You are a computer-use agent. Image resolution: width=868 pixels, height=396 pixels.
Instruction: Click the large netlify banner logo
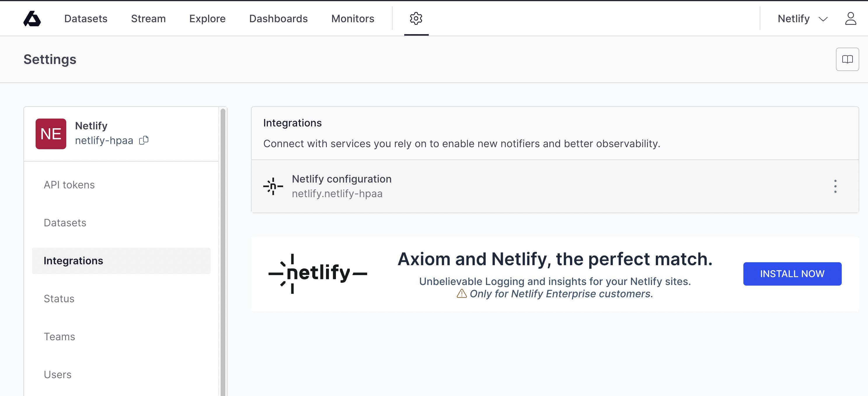[318, 273]
